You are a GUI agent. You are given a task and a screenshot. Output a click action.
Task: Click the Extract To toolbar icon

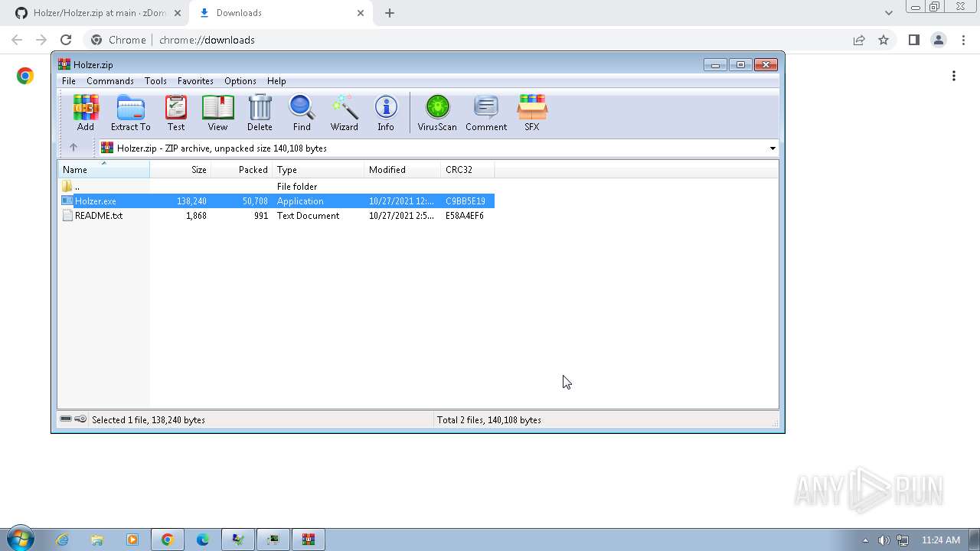click(130, 112)
